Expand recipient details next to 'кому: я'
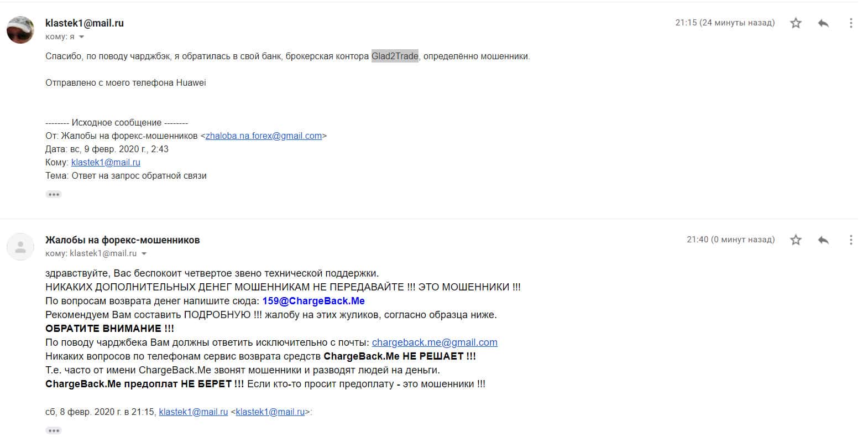Image resolution: width=868 pixels, height=447 pixels. point(82,37)
